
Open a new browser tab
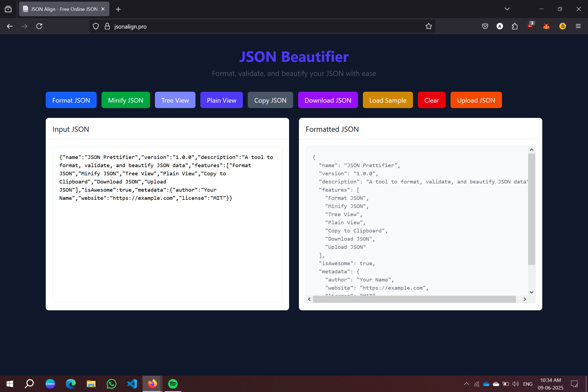pos(118,9)
